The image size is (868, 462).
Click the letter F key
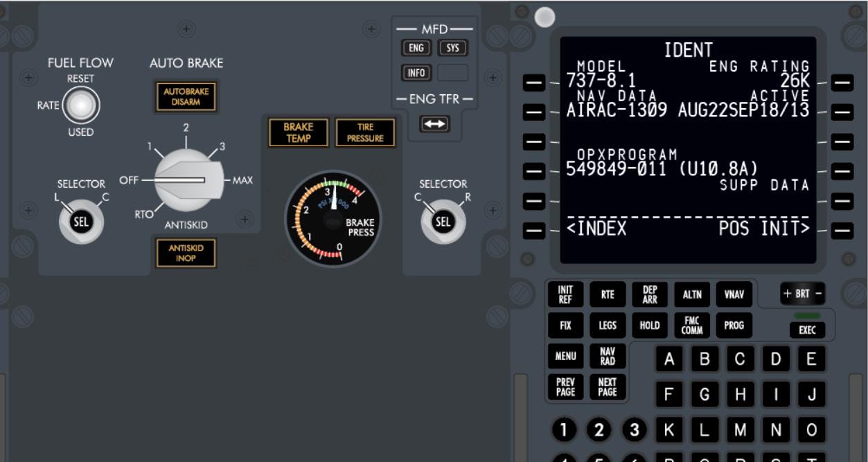point(669,395)
